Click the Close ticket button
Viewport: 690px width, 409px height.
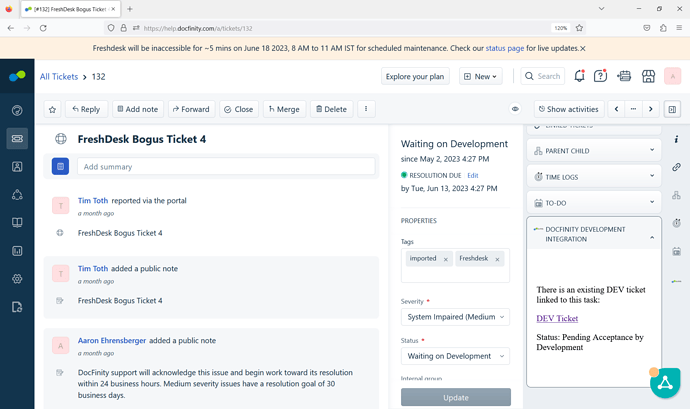tap(239, 109)
